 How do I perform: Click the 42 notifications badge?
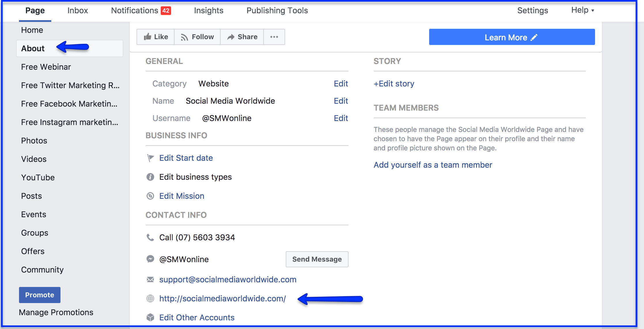(x=166, y=11)
